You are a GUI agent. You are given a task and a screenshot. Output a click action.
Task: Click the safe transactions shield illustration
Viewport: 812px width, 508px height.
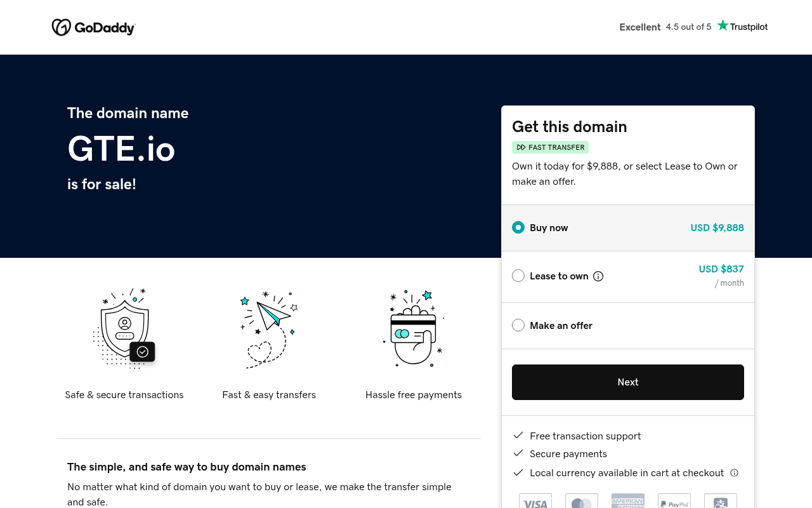tap(124, 328)
